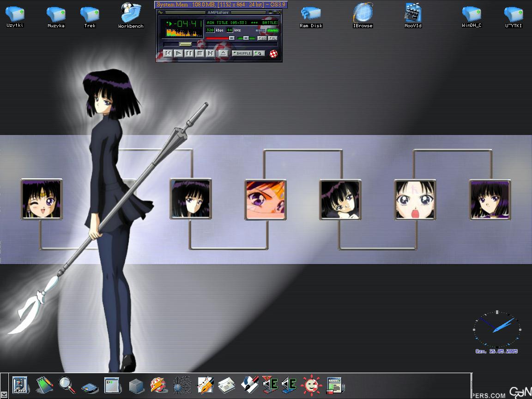Screen dimensions: 532x399
Task: Click the date text under the clock
Action: 496,351
